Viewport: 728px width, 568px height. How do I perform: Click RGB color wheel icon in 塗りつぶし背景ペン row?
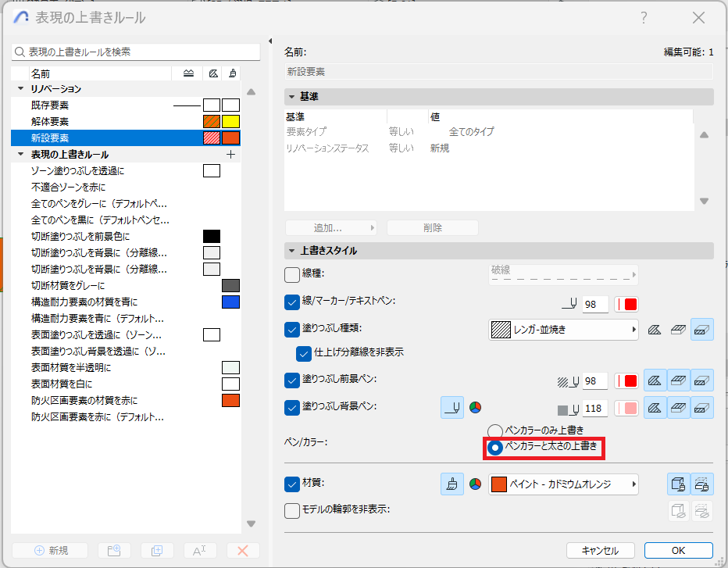coord(475,408)
